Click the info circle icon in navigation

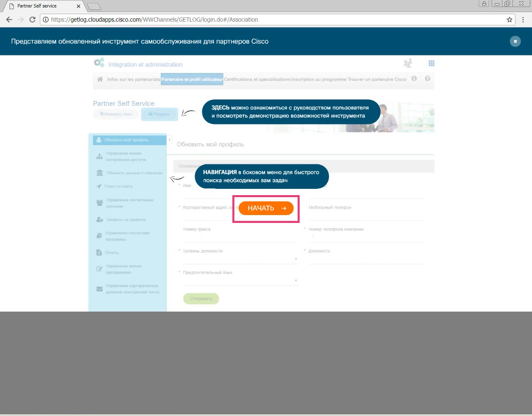point(414,79)
